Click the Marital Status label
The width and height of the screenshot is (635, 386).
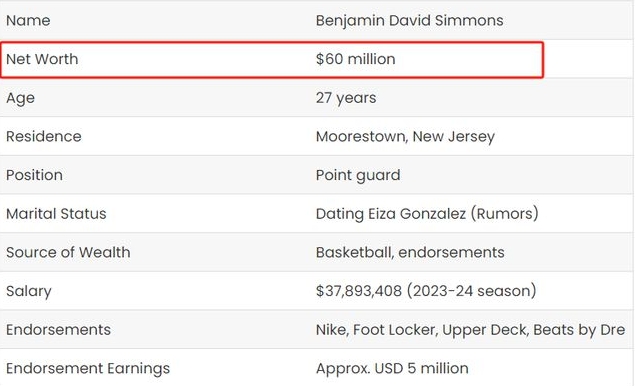[x=56, y=213]
